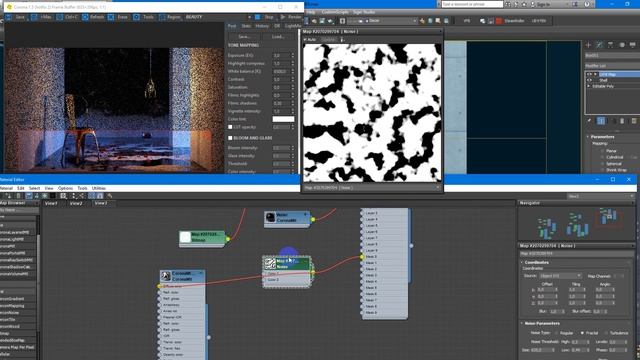Open the Modifier List dropdown

click(x=612, y=66)
